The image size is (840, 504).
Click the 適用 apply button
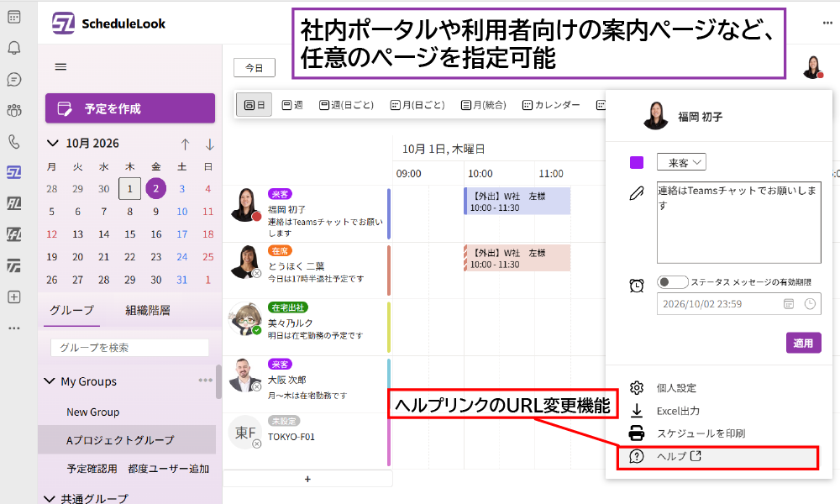click(x=803, y=343)
